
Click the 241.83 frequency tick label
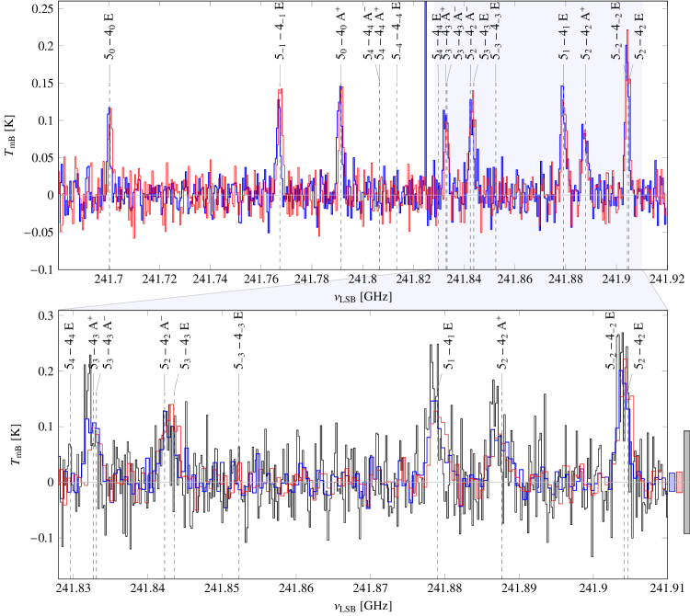(72, 588)
